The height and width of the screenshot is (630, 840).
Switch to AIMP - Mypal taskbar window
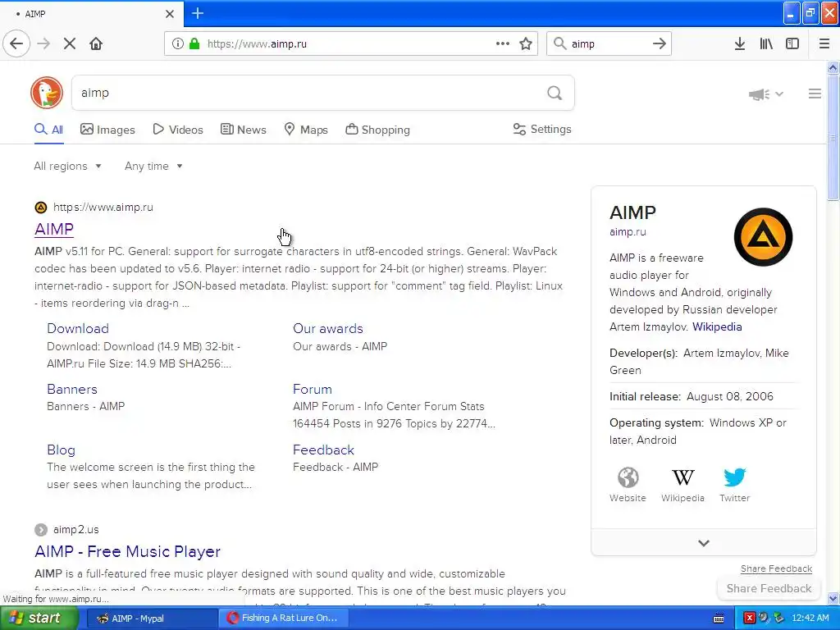(x=151, y=619)
